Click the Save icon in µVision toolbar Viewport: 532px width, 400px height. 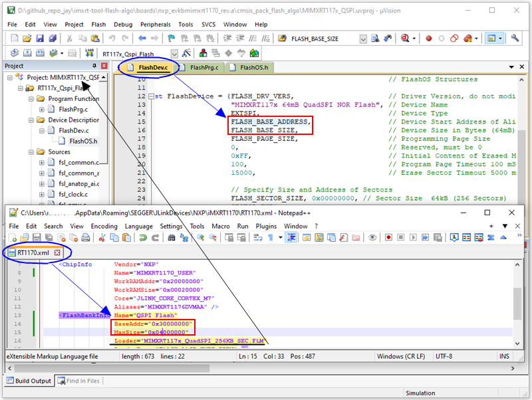click(39, 39)
